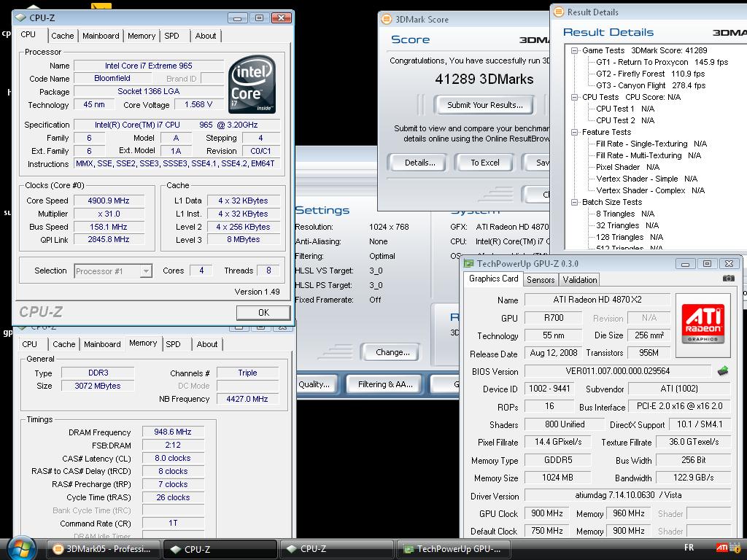
Task: Select 32 Triangles tree row
Action: coord(627,226)
